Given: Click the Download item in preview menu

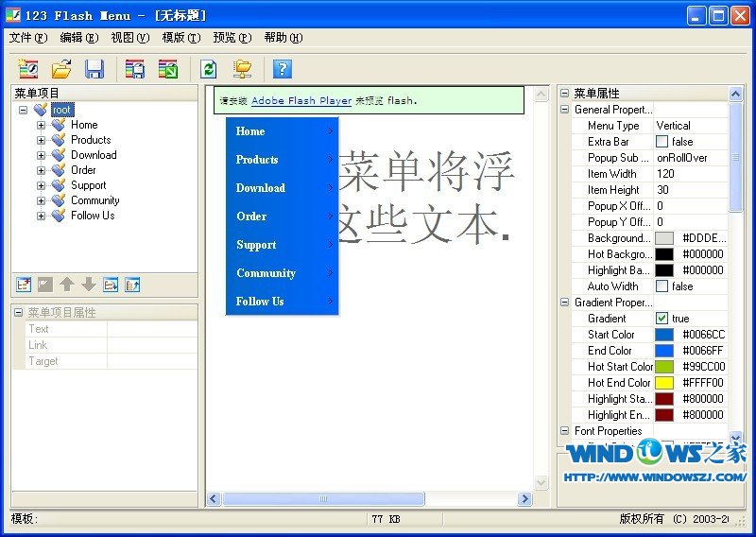Looking at the screenshot, I should coord(261,188).
